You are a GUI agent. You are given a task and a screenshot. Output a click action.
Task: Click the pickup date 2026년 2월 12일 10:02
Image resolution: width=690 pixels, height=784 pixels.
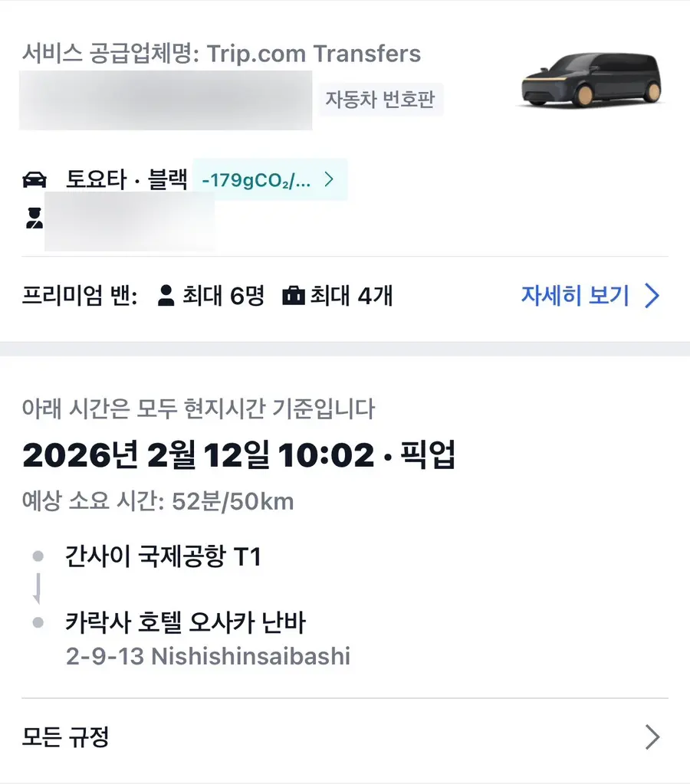[198, 455]
